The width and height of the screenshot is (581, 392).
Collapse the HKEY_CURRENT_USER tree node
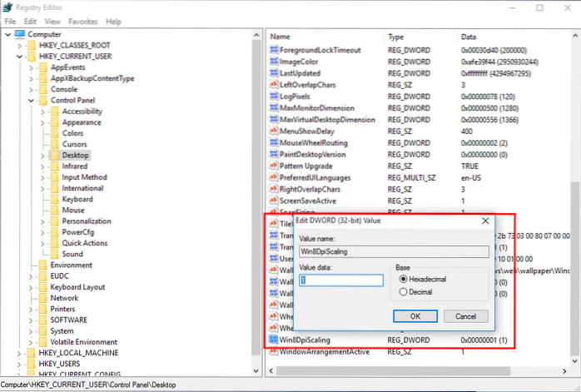pyautogui.click(x=18, y=57)
